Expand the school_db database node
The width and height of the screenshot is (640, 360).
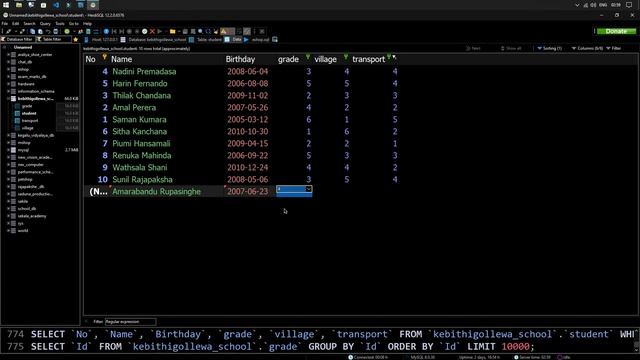coord(8,209)
